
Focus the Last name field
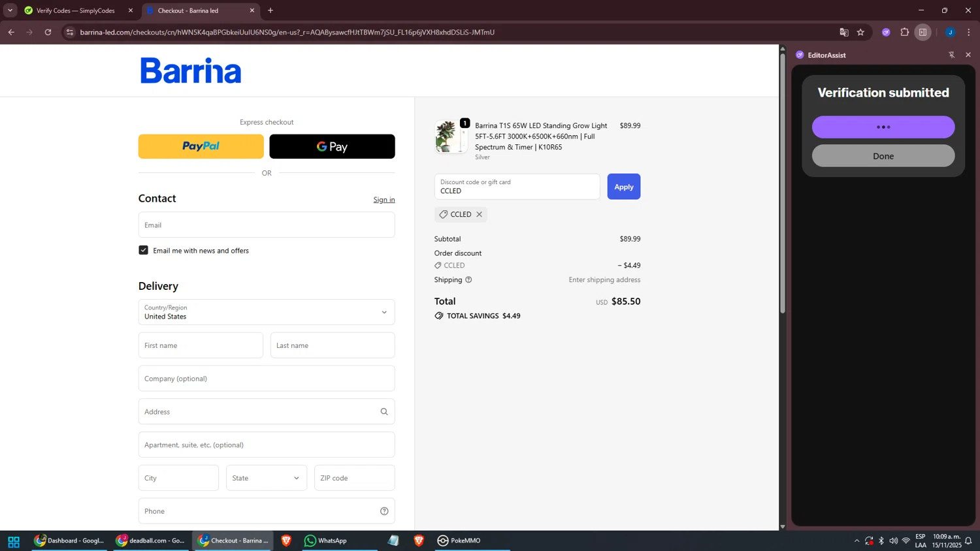pyautogui.click(x=333, y=345)
